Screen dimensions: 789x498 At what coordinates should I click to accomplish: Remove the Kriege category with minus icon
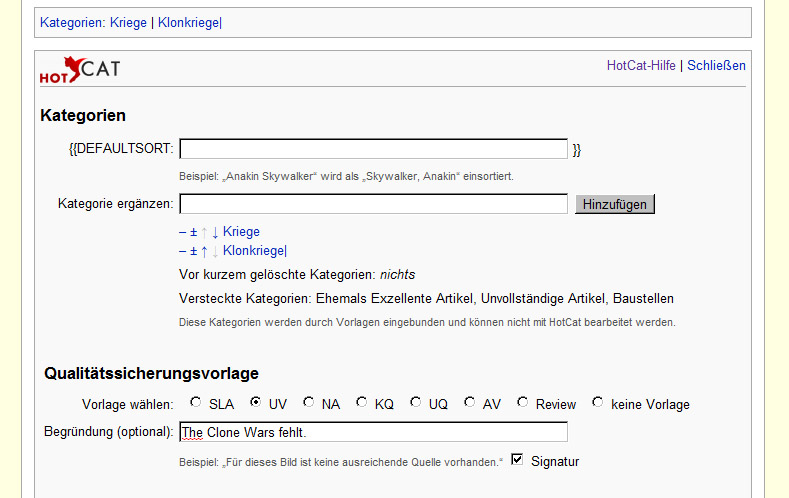tap(182, 232)
